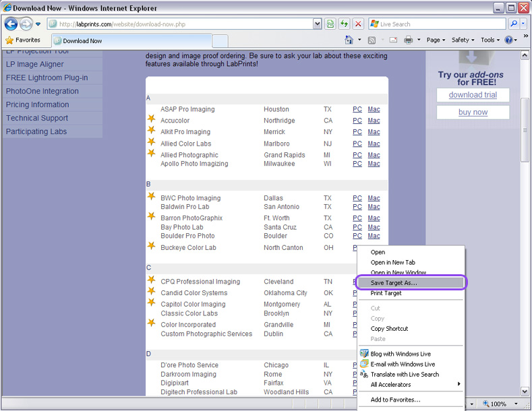The image size is (532, 411).
Task: Click the blue Help icon
Action: point(508,40)
